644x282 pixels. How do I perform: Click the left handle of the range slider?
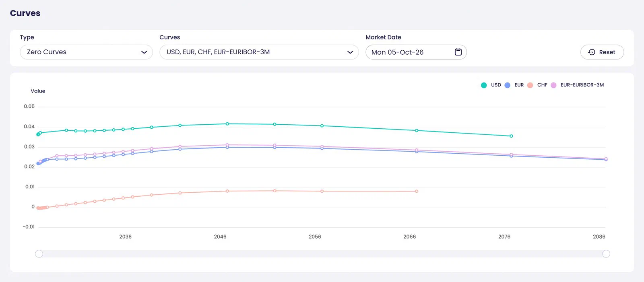tap(39, 254)
